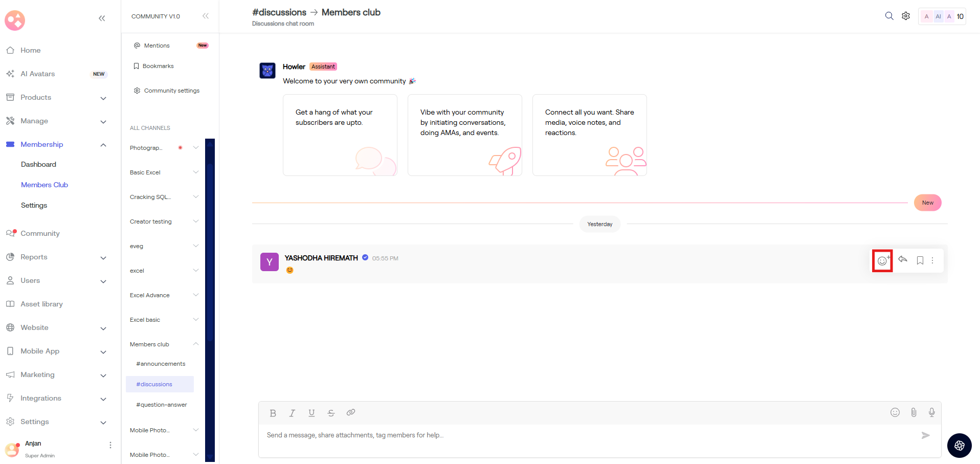The image size is (980, 464).
Task: Select the #announcements channel
Action: tap(161, 364)
